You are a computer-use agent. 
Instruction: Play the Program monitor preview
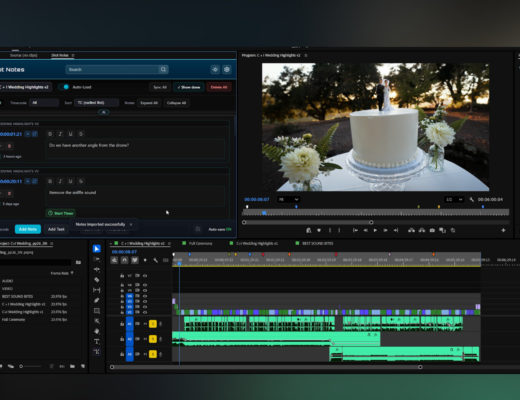[x=375, y=230]
